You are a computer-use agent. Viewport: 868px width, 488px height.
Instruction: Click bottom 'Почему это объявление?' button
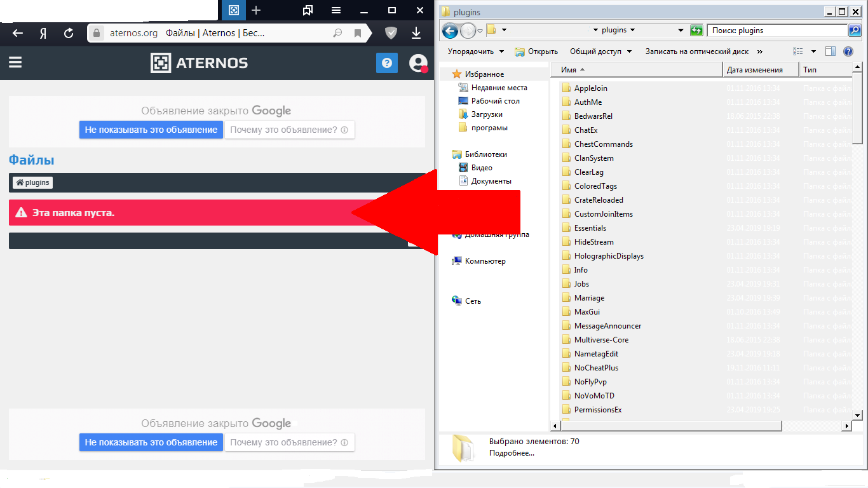click(x=289, y=442)
